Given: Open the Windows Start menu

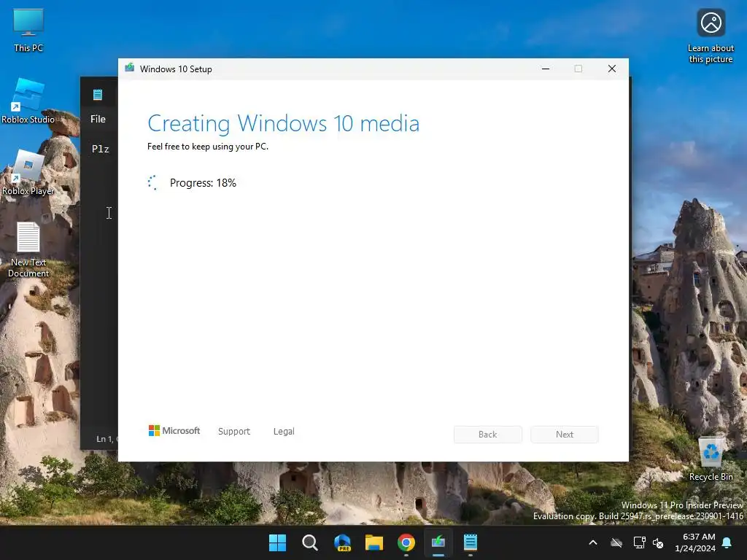Looking at the screenshot, I should tap(277, 542).
